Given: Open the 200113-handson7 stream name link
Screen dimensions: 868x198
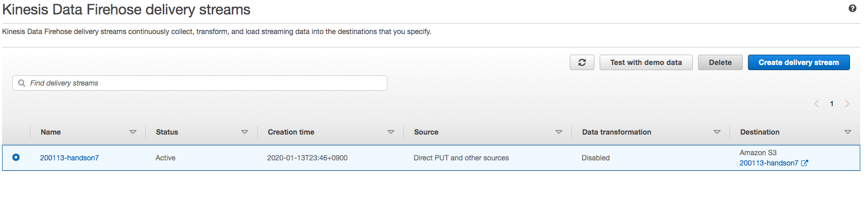Looking at the screenshot, I should pos(70,158).
